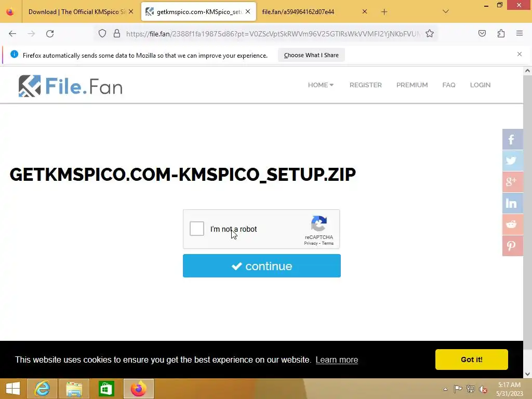
Task: Open the Firefox application menu
Action: [519, 34]
